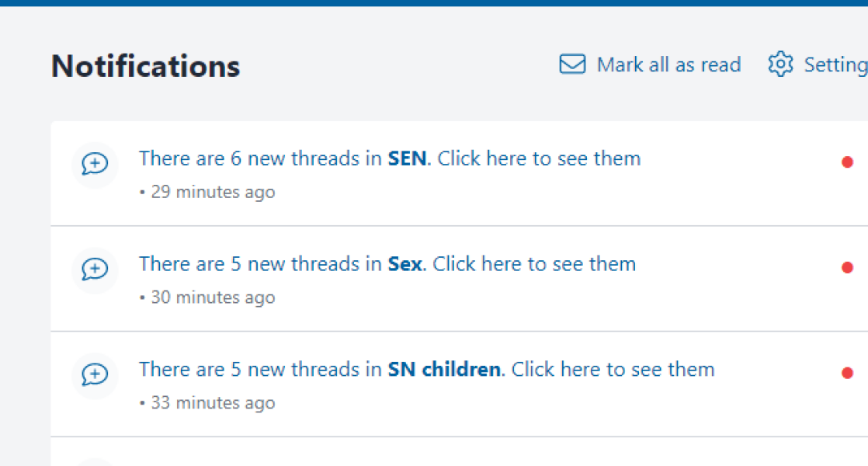Click the chat bubble icon for SEN notification

click(95, 164)
